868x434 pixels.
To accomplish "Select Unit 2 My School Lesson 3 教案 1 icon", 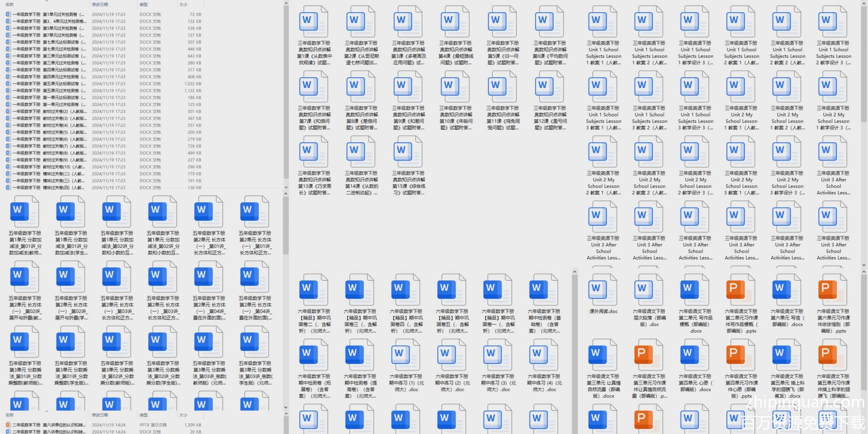I will click(x=740, y=152).
